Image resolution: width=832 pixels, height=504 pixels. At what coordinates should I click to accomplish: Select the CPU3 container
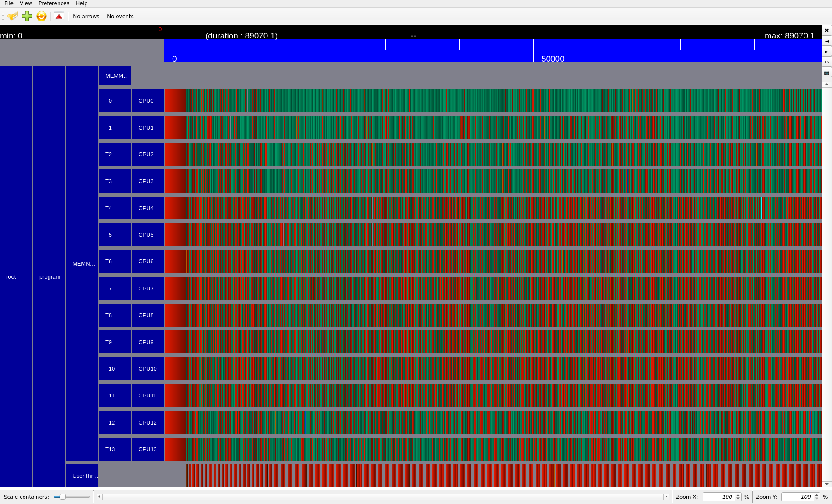(148, 181)
